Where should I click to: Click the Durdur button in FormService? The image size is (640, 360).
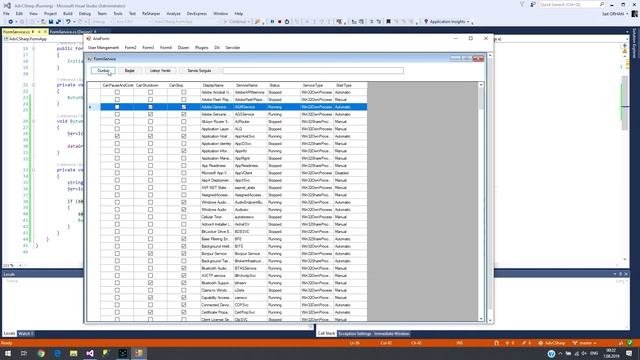pos(103,71)
